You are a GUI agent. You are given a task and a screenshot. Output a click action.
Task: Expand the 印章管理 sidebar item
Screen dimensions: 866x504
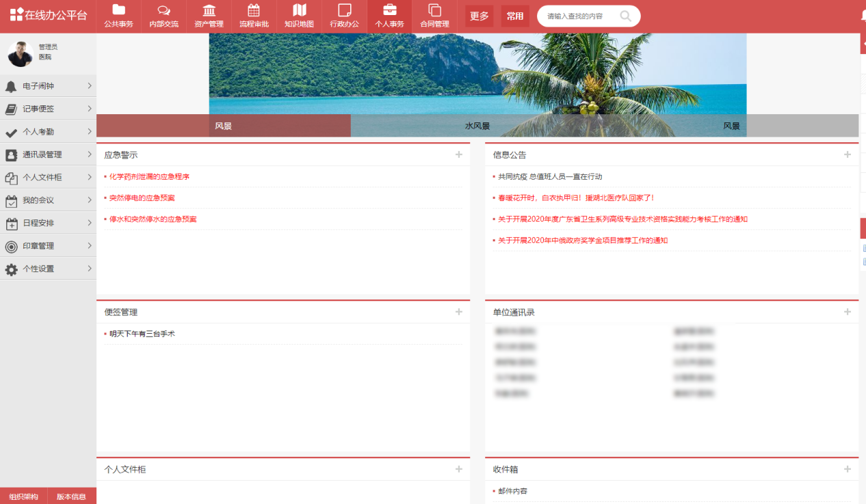pyautogui.click(x=48, y=246)
